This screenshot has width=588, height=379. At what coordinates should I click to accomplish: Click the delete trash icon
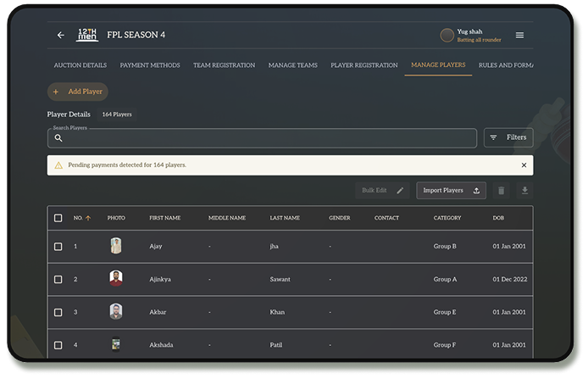coord(501,191)
